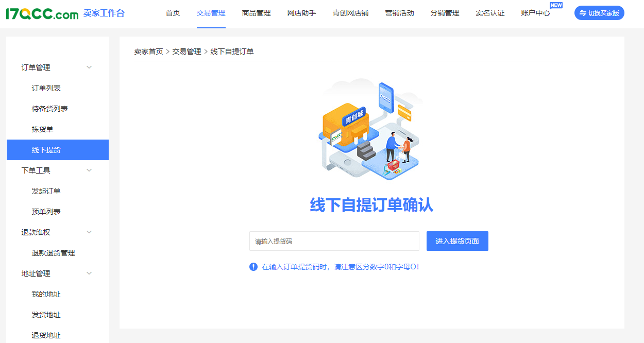Click the 切换买家版 button
This screenshot has height=343, width=644.
point(599,13)
